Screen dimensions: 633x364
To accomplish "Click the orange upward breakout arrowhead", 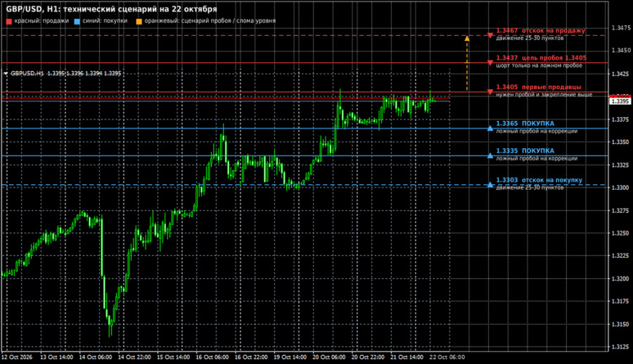I will pos(467,39).
